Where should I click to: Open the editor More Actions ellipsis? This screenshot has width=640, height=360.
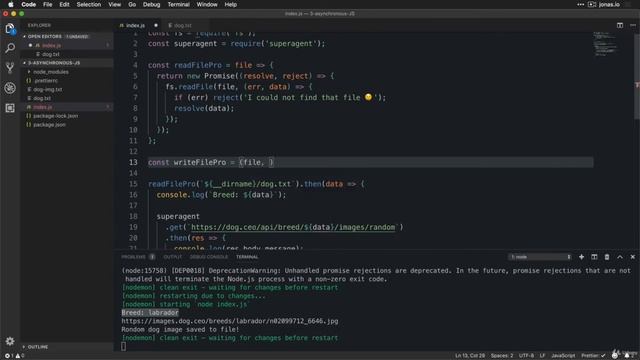[x=633, y=25]
